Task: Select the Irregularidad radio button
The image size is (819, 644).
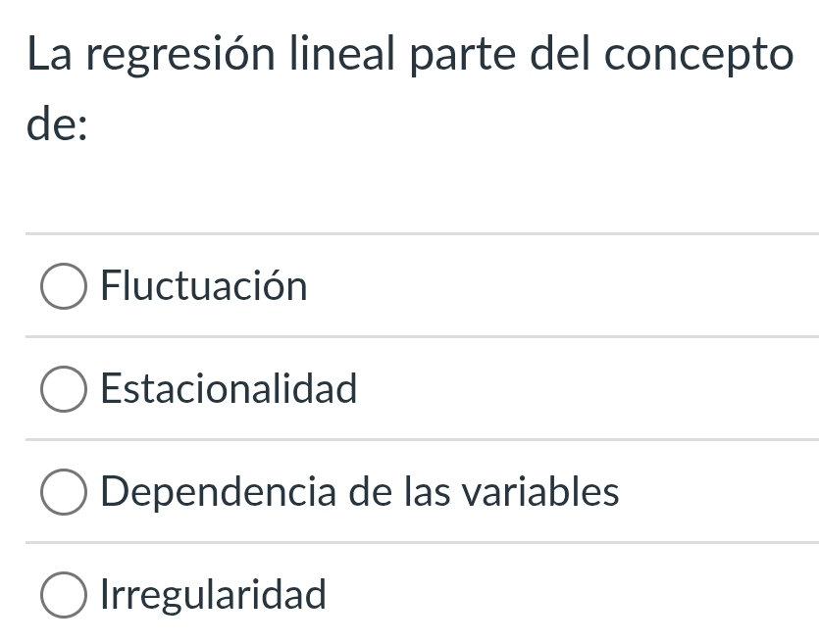Action: click(63, 595)
